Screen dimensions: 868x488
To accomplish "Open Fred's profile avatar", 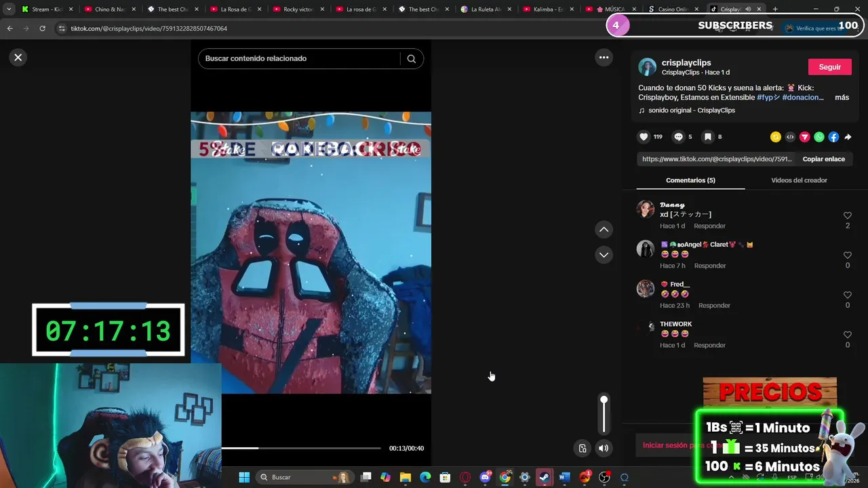I will point(646,289).
